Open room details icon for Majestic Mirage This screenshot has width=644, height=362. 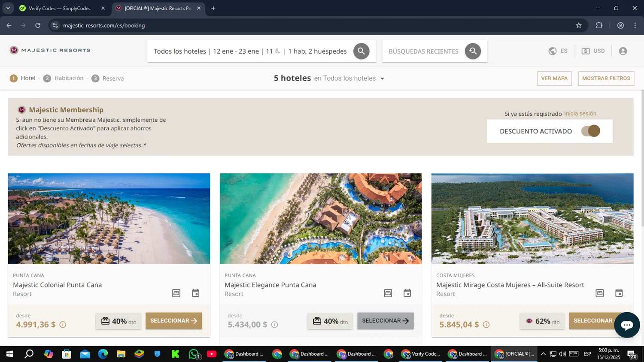[x=599, y=293]
